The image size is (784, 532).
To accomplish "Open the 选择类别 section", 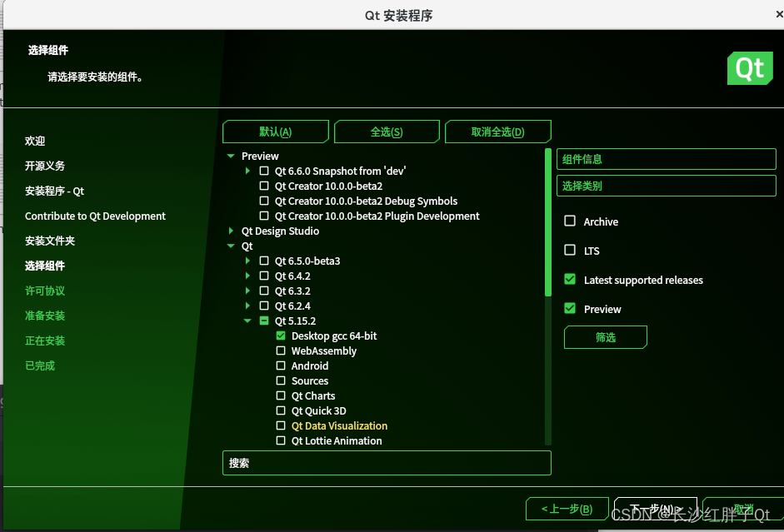I will (x=666, y=186).
